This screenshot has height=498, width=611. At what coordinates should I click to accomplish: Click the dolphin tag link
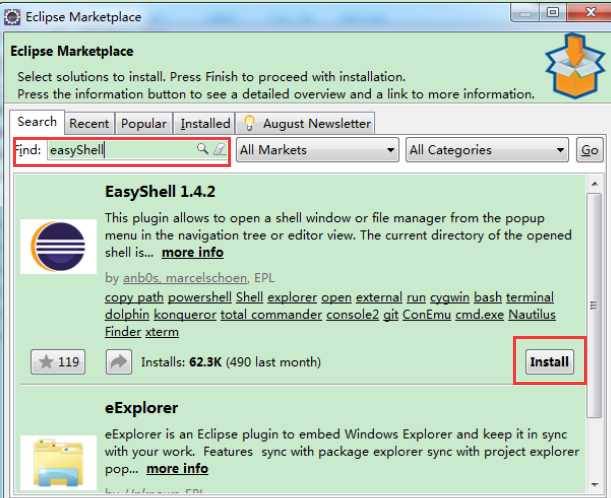pyautogui.click(x=127, y=314)
